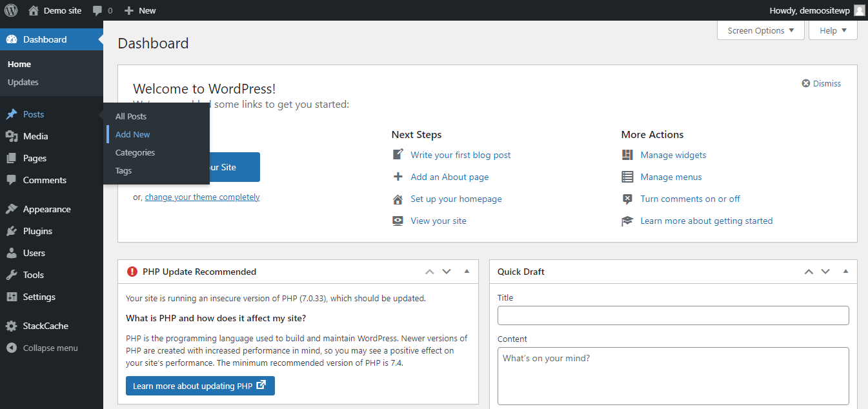
Task: Collapse the Quick Draft panel
Action: click(845, 272)
